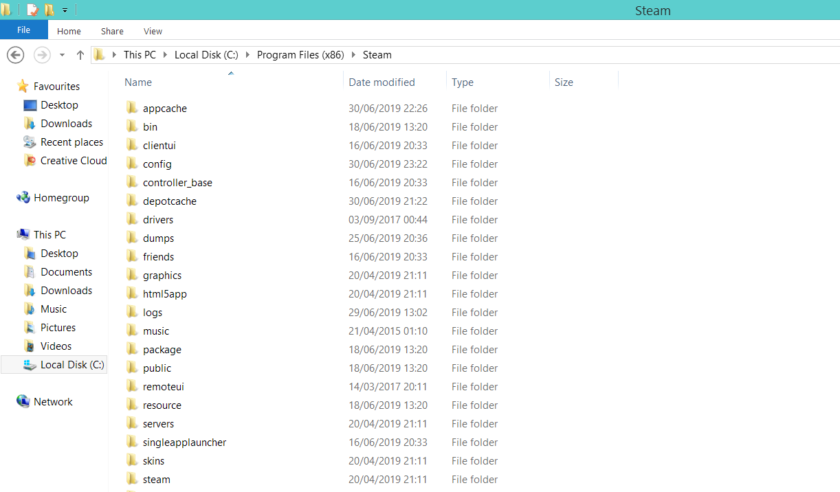Image resolution: width=840 pixels, height=492 pixels.
Task: Click the depotcache folder icon
Action: point(132,200)
